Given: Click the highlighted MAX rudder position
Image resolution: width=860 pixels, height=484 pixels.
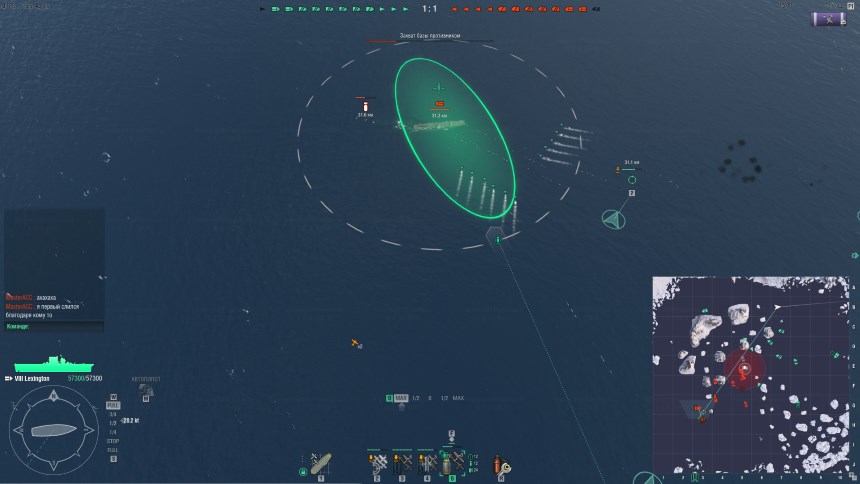Looking at the screenshot, I should coord(401,398).
